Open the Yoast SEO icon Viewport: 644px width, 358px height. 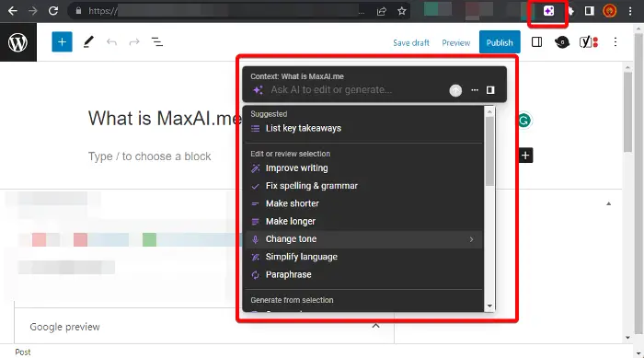(x=588, y=42)
